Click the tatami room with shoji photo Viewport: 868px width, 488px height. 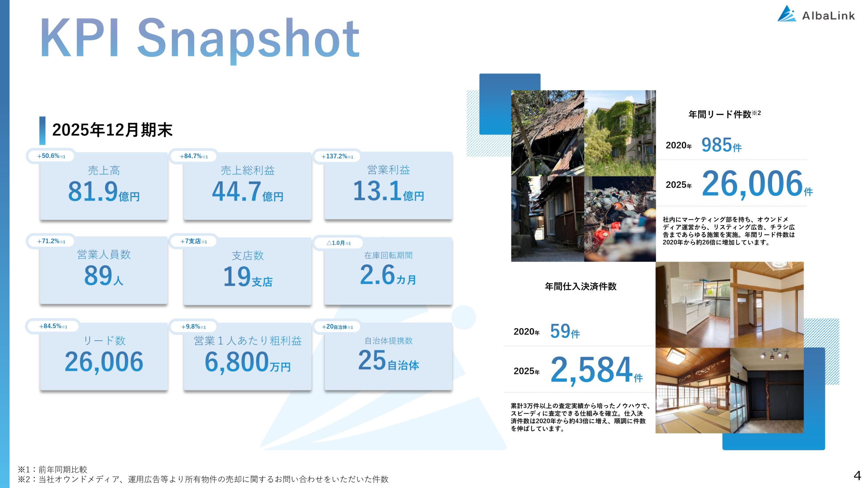(693, 390)
